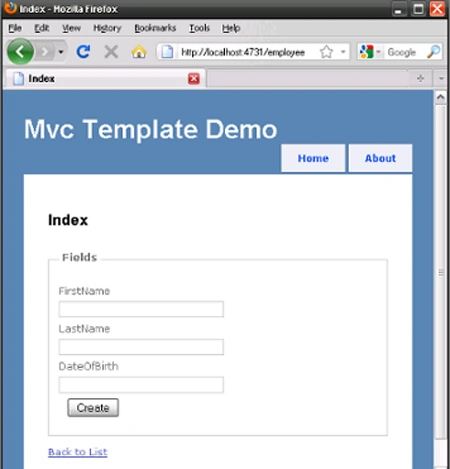
Task: Click the magnifying glass search icon
Action: pos(433,52)
